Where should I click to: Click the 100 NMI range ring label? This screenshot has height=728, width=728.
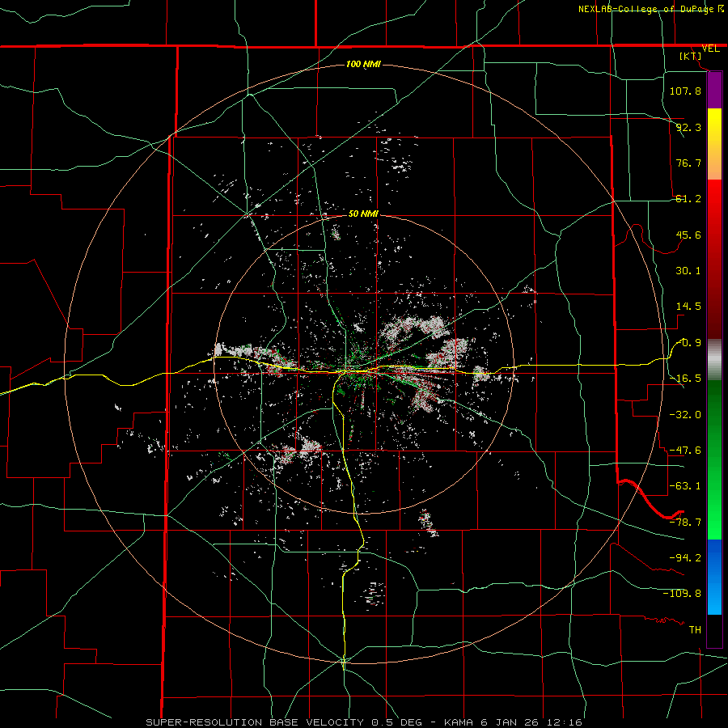[x=363, y=64]
